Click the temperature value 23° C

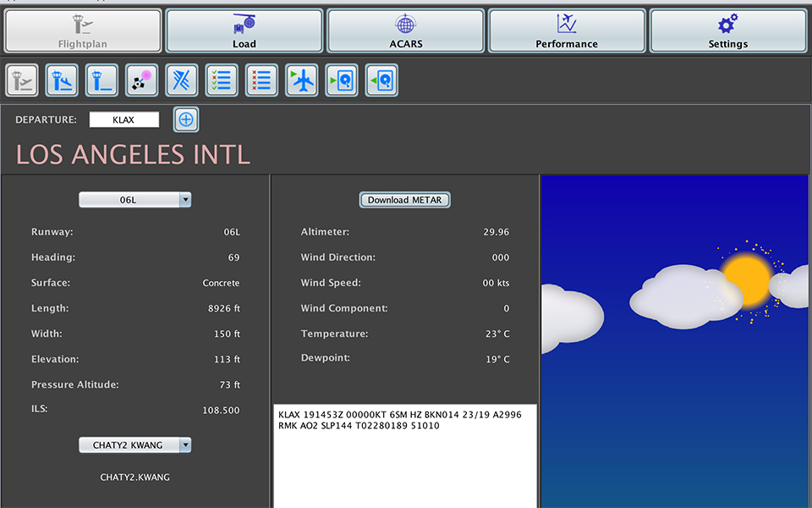click(x=497, y=334)
